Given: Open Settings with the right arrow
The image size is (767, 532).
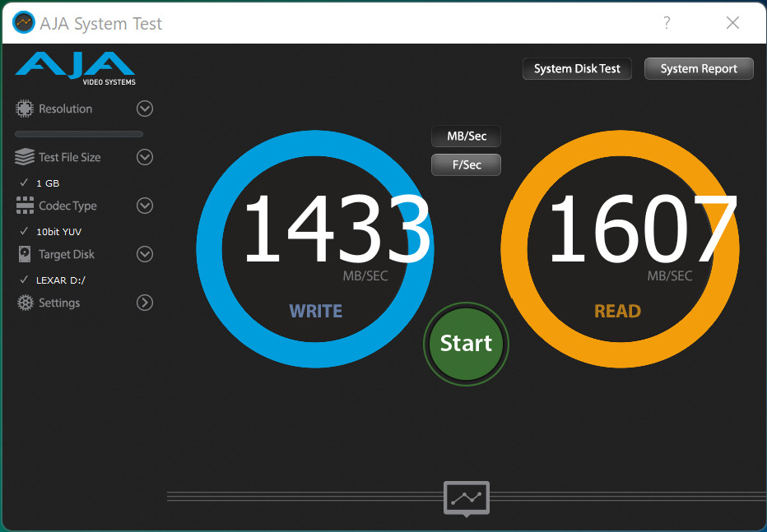Looking at the screenshot, I should [145, 303].
